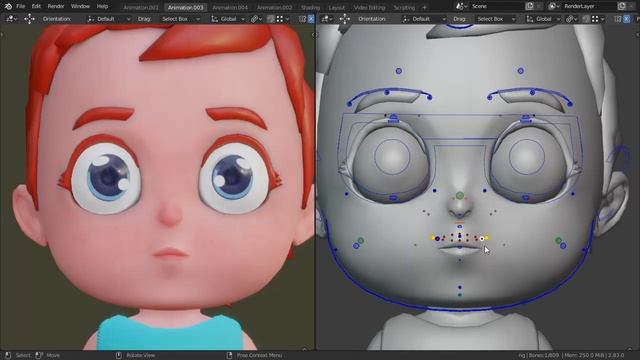Screen dimensions: 640x360
Task: Toggle overlays icon in left viewport header
Action: coord(302,19)
